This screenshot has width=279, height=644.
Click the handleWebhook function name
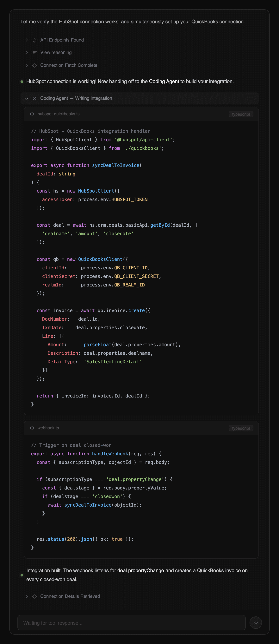click(x=110, y=454)
